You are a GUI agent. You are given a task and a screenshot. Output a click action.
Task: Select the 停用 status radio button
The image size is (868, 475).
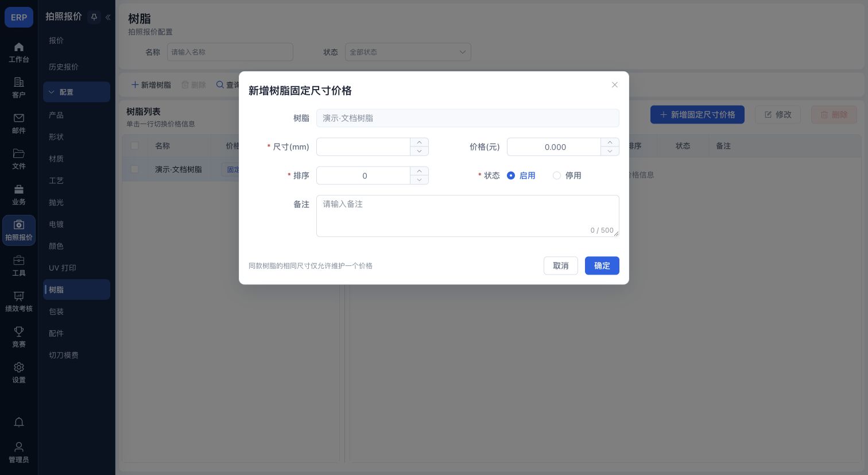[x=557, y=176]
